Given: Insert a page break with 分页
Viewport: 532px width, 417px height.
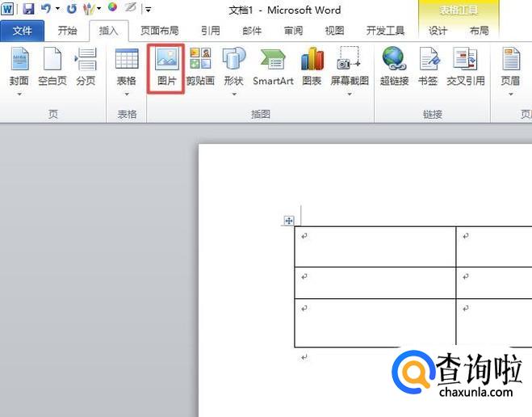Looking at the screenshot, I should point(86,66).
